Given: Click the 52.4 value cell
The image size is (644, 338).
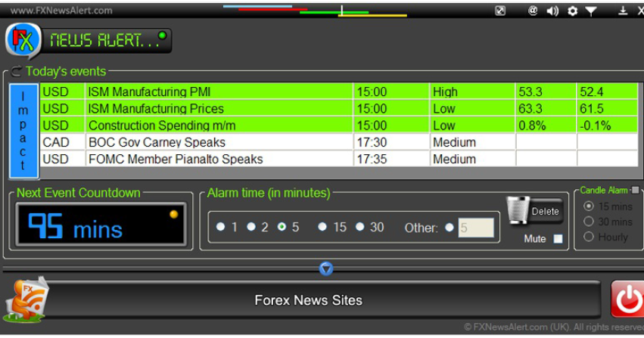Looking at the screenshot, I should pyautogui.click(x=608, y=91).
